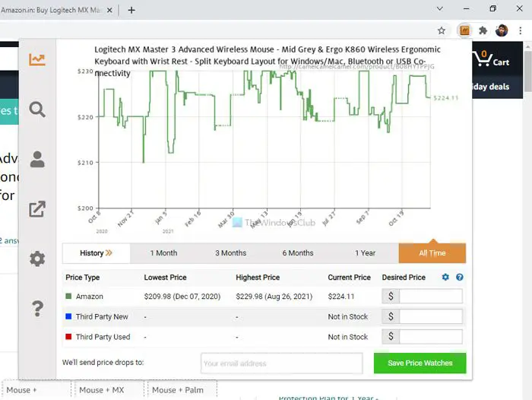
Task: Click the blue help icon beside Desired Price
Action: pos(459,277)
